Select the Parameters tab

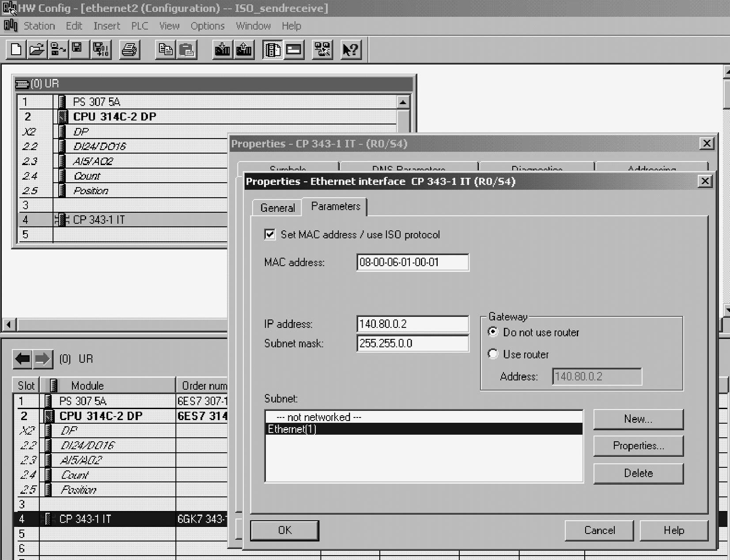point(336,206)
